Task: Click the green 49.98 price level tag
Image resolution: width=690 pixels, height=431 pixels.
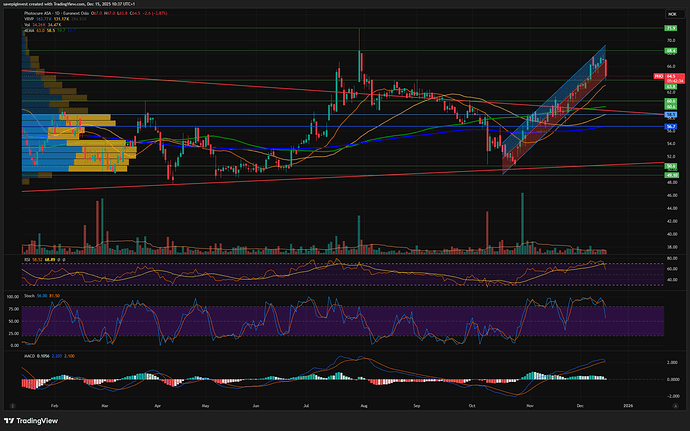Action: pos(672,174)
